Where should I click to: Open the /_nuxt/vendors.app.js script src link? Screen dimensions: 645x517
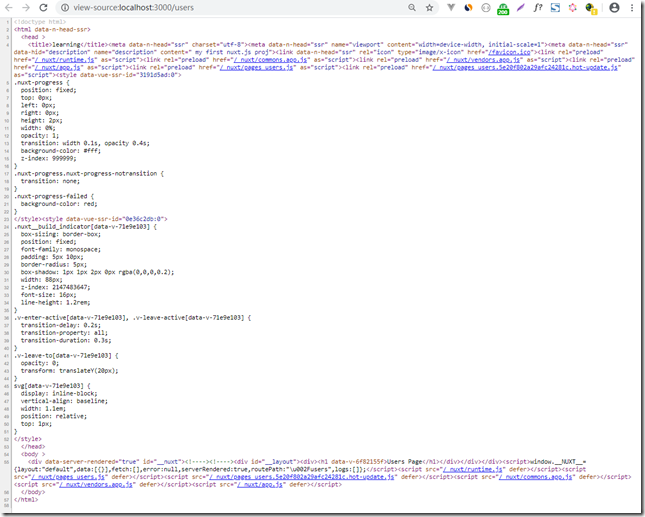[x=95, y=485]
